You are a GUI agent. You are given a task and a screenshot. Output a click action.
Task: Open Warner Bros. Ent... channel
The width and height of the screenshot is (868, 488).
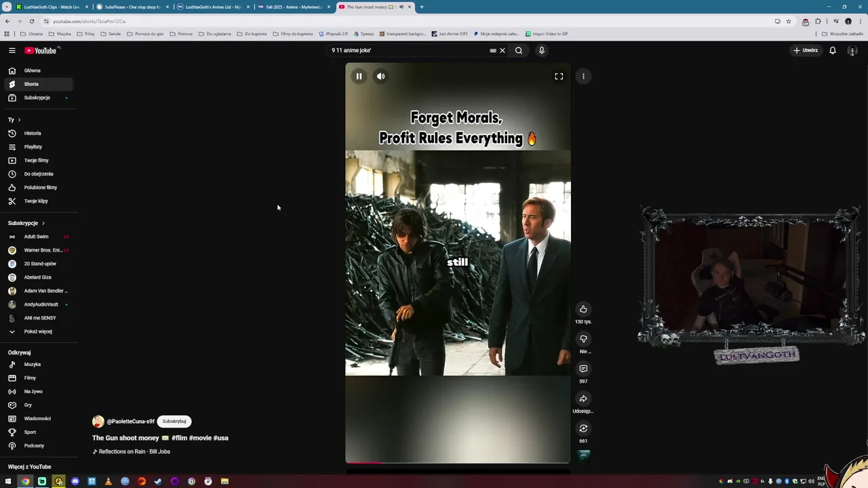point(39,250)
